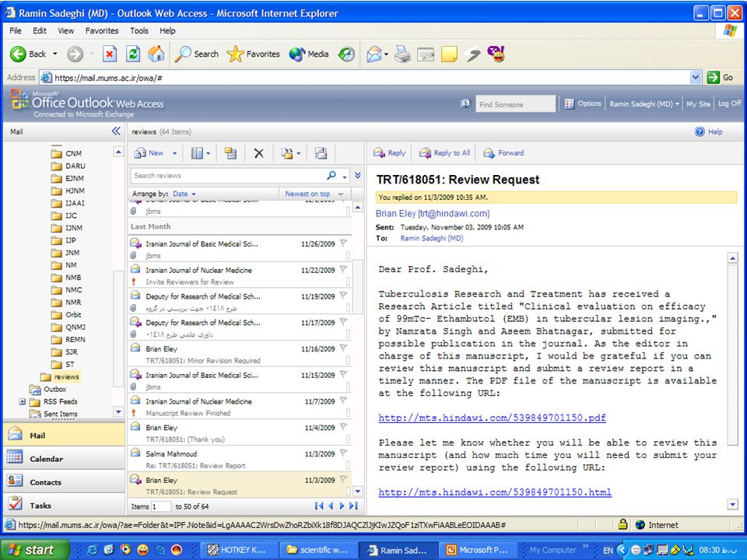Open the Address Book icon near Find Someone
Screen dimensions: 747x560
[x=465, y=103]
